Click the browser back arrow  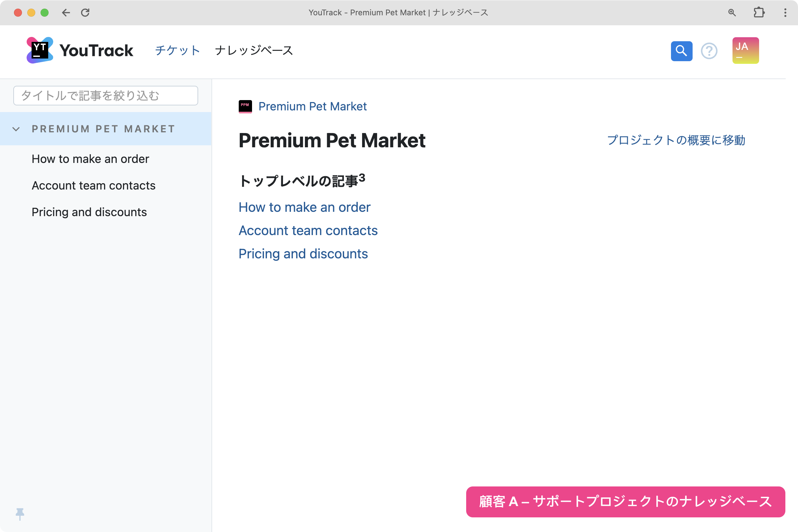[x=66, y=13]
